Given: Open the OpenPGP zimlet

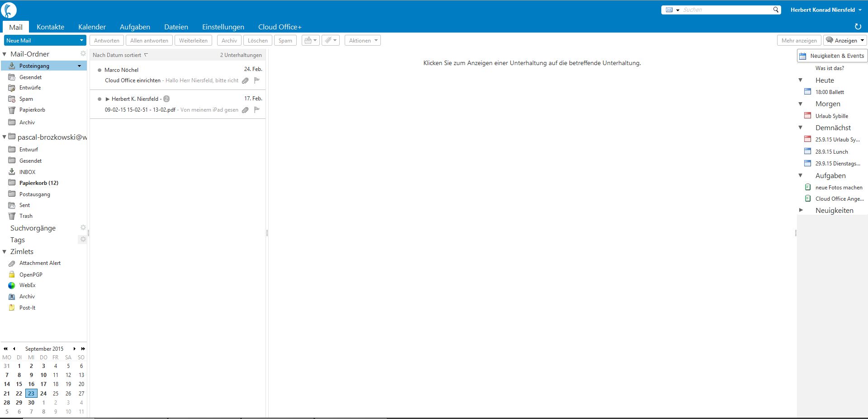Looking at the screenshot, I should 31,274.
